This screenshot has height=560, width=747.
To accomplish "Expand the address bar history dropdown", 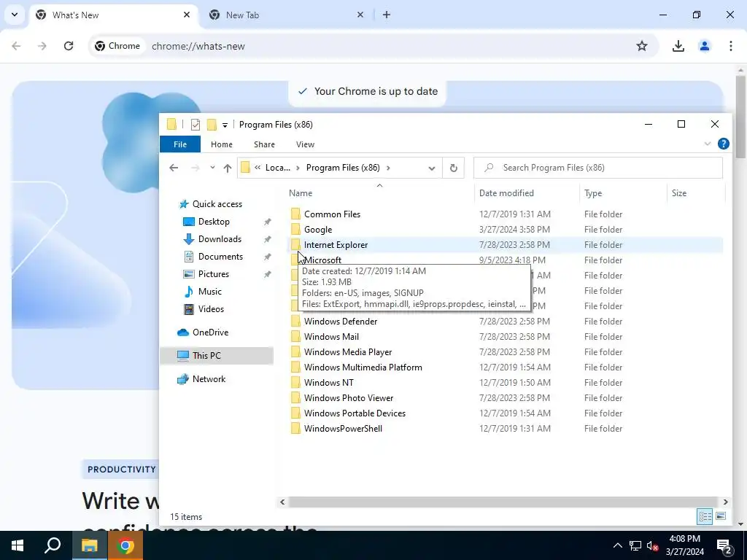I will [x=432, y=168].
